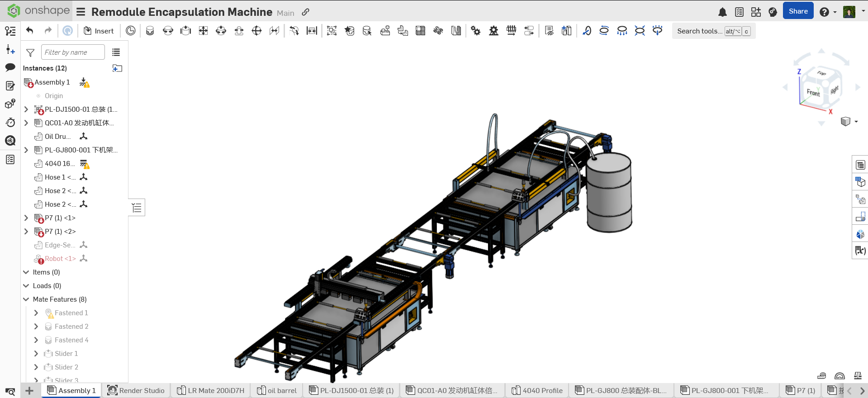868x398 pixels.
Task: Click the filter funnel icon
Action: (30, 53)
